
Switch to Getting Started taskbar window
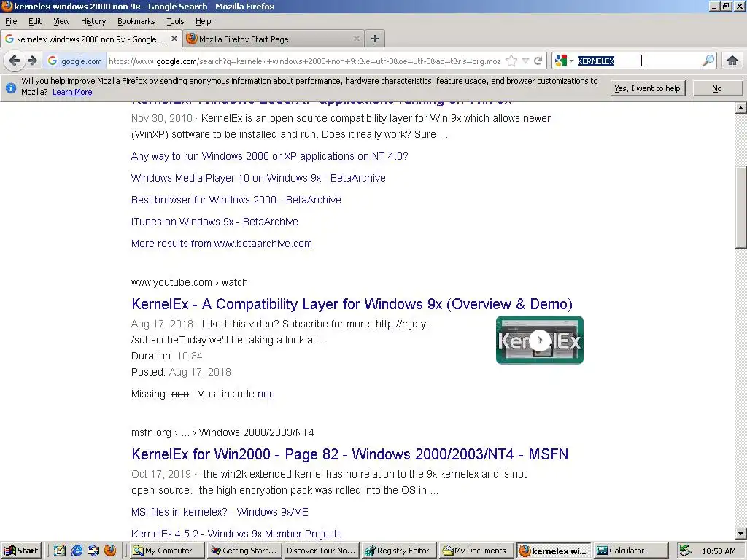tap(244, 551)
